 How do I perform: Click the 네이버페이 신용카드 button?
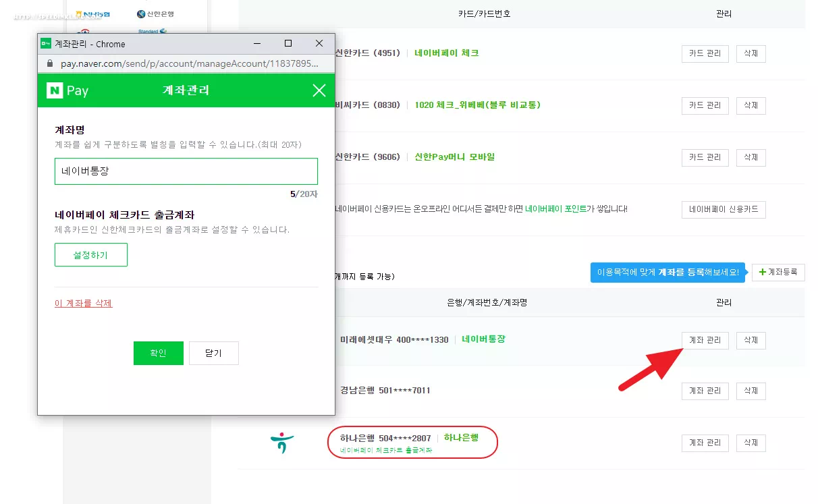[724, 209]
